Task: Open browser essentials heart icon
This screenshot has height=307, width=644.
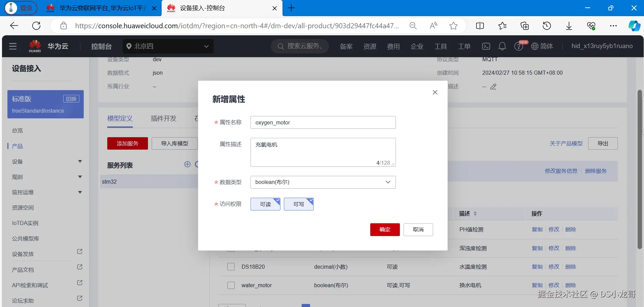Action: tap(591, 26)
